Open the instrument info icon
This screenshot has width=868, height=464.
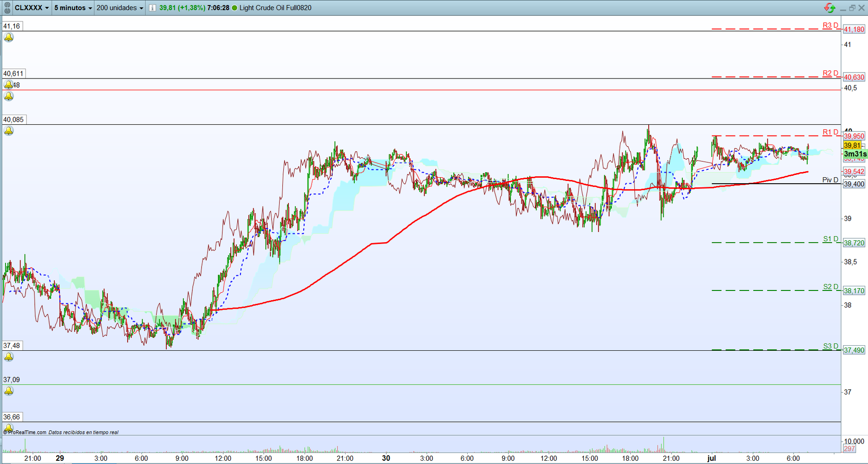152,8
